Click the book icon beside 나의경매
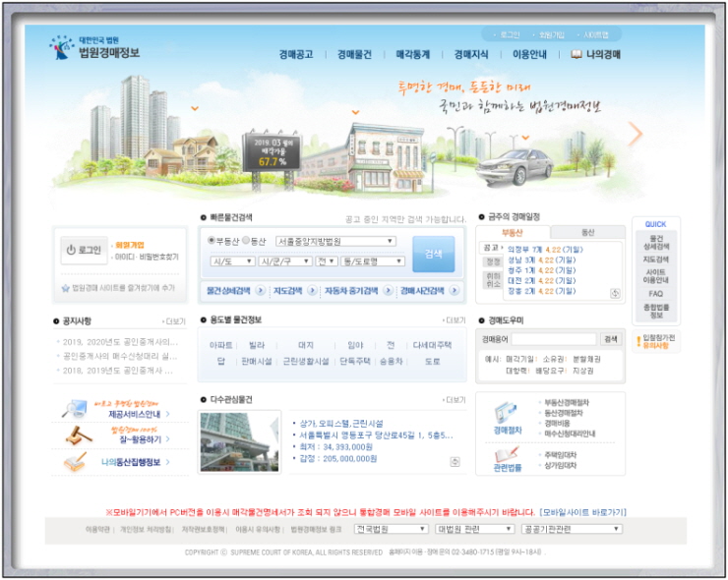The image size is (728, 580). tap(576, 54)
